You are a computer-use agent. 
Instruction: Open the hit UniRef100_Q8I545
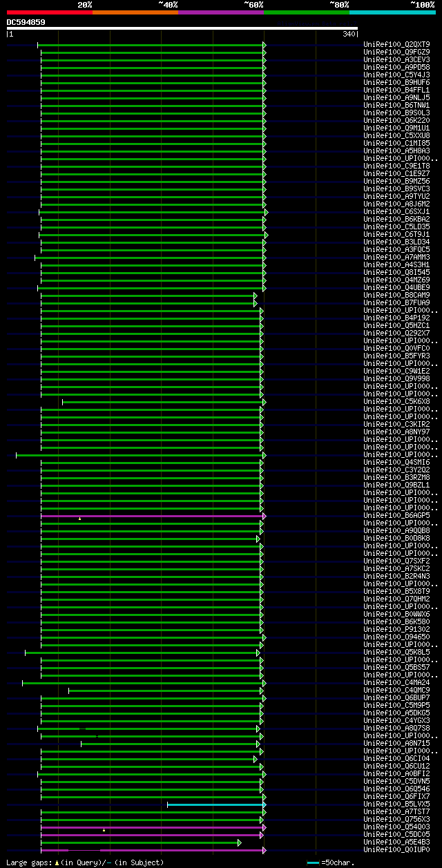[x=396, y=272]
